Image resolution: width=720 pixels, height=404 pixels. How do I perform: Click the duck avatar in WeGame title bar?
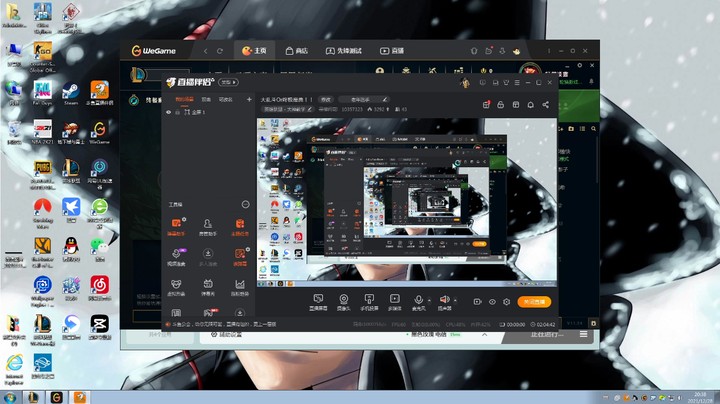pos(517,51)
